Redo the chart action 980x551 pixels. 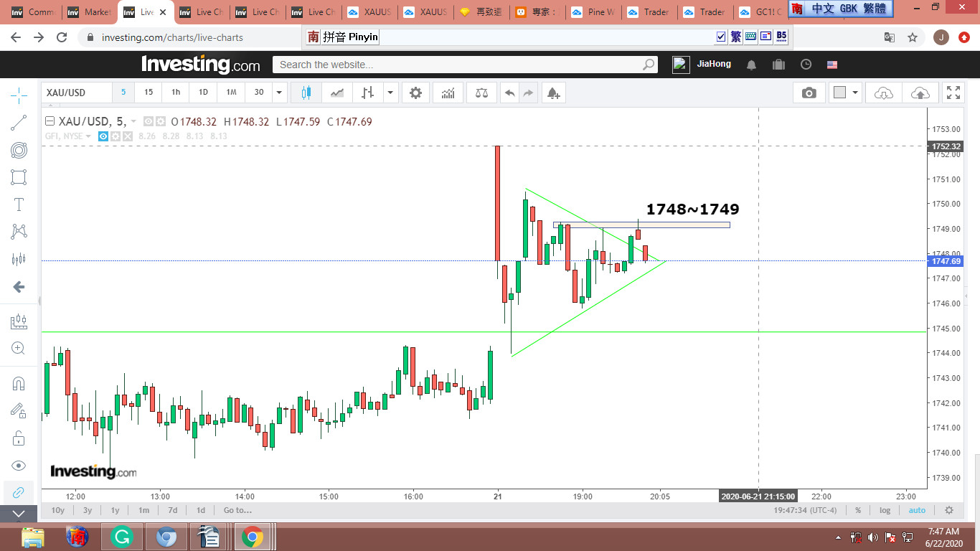tap(528, 93)
